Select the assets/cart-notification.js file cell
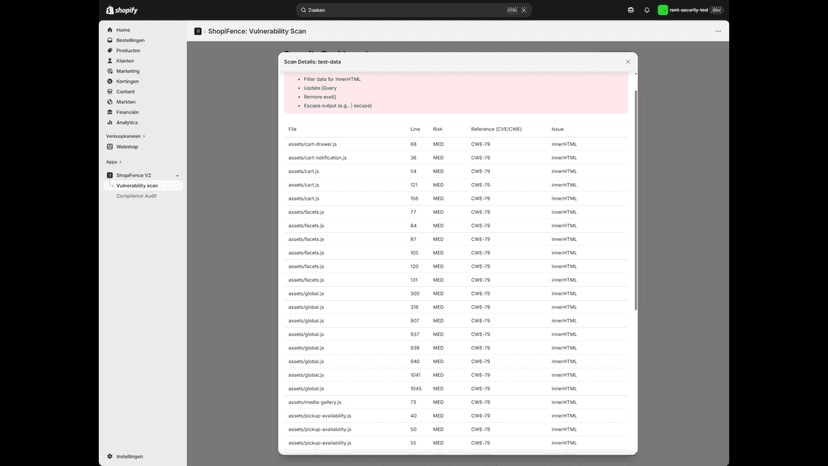The image size is (828, 466). (x=317, y=158)
